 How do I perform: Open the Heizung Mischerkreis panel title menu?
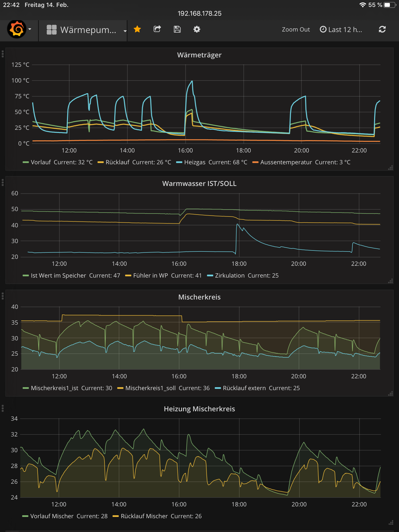point(199,409)
